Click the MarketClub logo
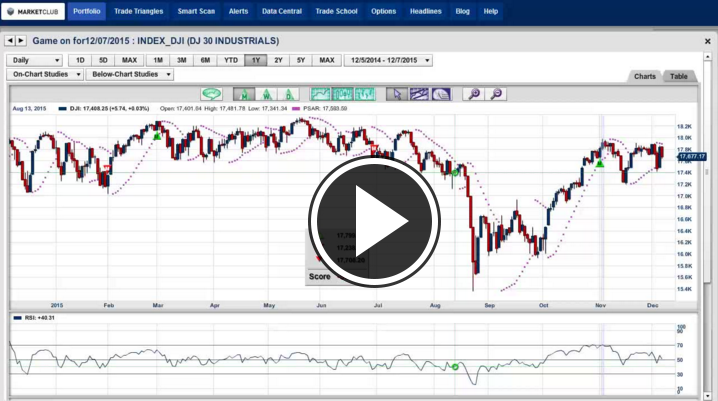The width and height of the screenshot is (718, 401). coord(33,11)
